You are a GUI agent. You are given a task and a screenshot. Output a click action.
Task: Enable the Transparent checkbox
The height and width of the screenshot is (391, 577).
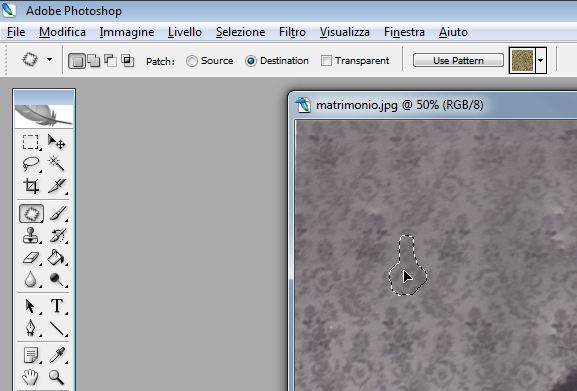tap(355, 61)
